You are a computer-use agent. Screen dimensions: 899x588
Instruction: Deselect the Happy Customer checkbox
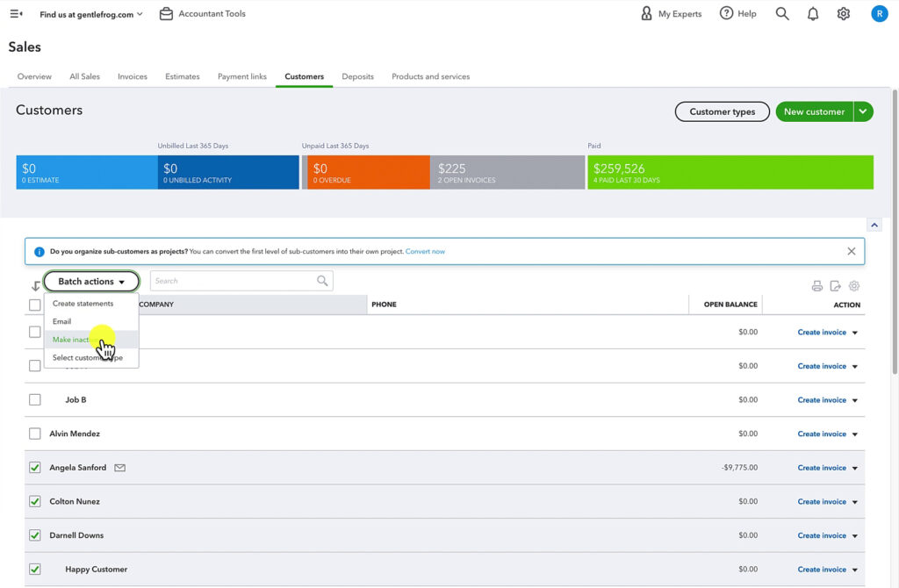[x=34, y=569]
